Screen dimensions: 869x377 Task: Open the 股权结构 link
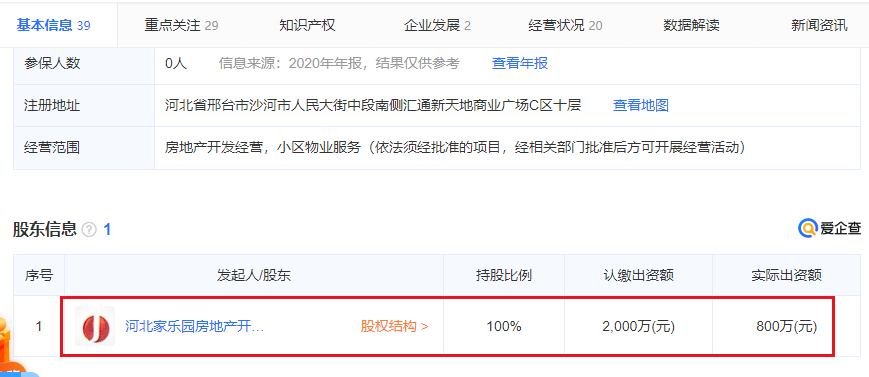pos(395,327)
